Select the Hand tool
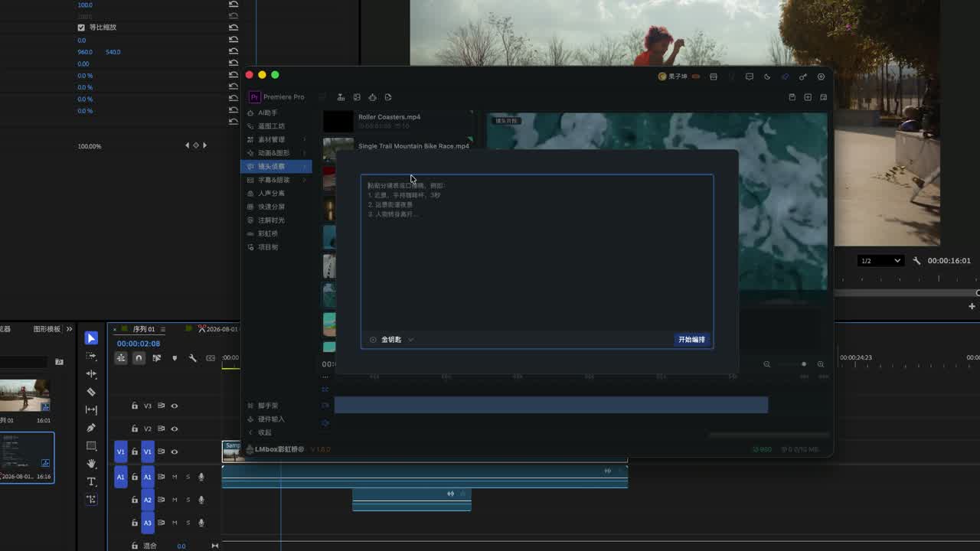Viewport: 980px width, 551px height. [91, 464]
